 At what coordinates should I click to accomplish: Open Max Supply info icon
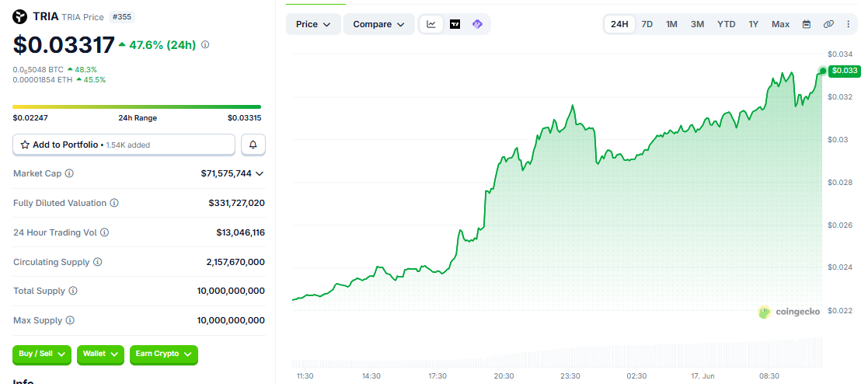[70, 320]
